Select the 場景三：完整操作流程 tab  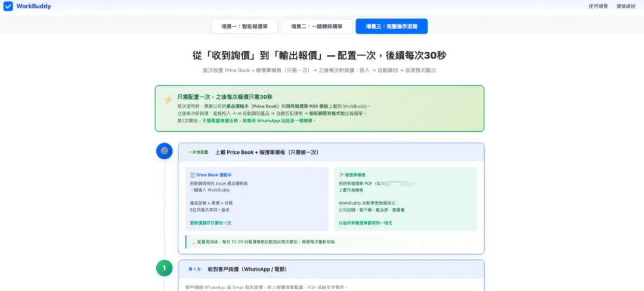click(x=391, y=26)
